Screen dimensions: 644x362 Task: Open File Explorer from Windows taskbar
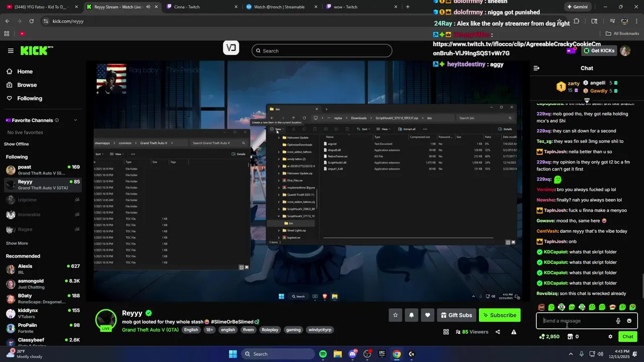(338, 354)
